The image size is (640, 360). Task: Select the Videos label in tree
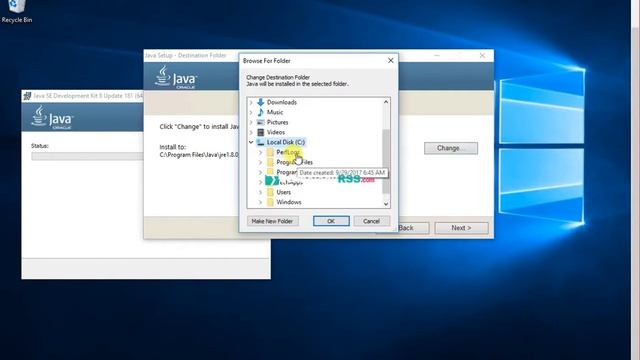pyautogui.click(x=276, y=132)
